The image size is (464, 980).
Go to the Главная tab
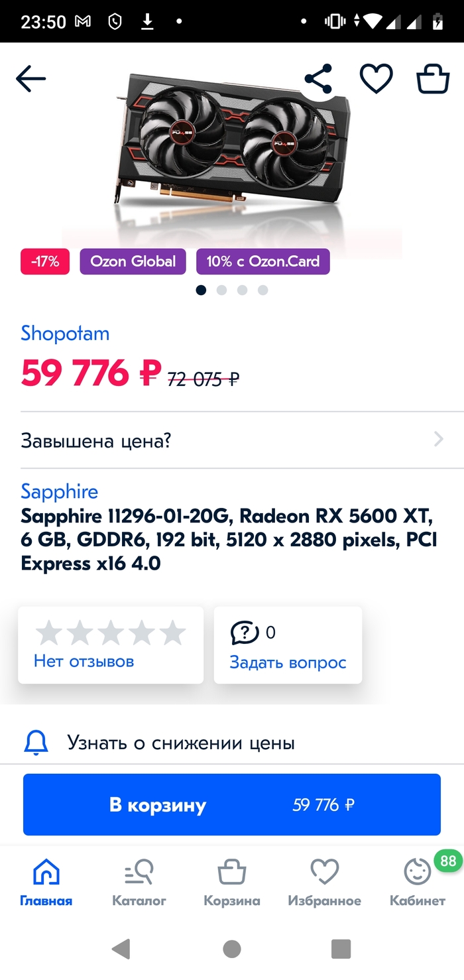click(46, 883)
